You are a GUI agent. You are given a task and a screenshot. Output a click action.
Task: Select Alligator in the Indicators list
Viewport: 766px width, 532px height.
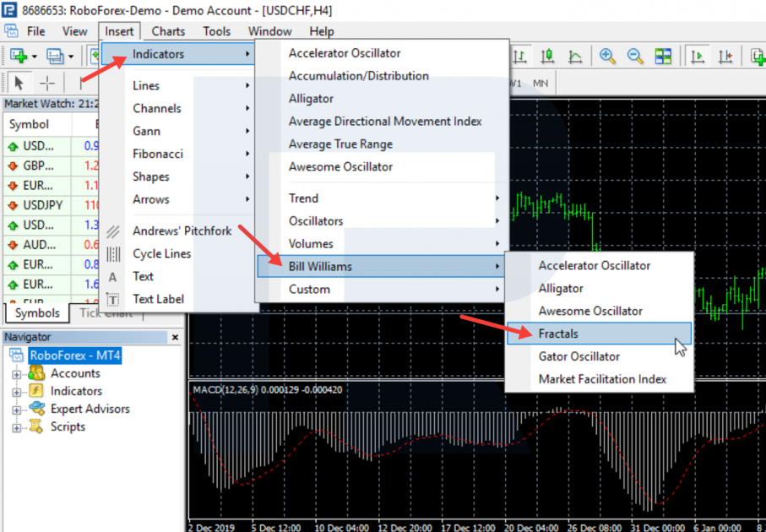383,99
